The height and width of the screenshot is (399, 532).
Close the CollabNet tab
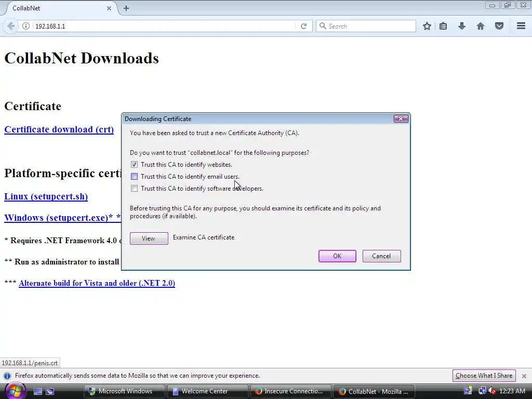(109, 8)
